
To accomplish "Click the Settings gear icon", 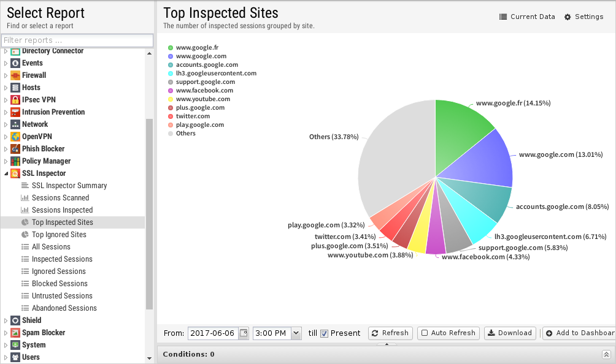I will coord(568,17).
